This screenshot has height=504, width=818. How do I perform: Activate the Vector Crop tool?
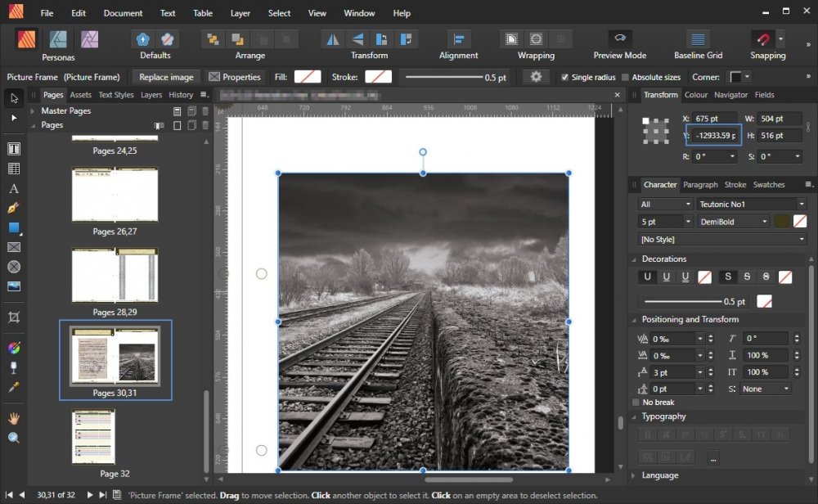pos(13,317)
